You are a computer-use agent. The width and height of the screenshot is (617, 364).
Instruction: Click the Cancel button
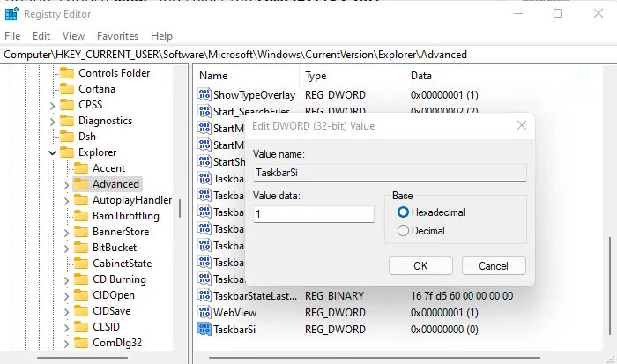(x=494, y=266)
